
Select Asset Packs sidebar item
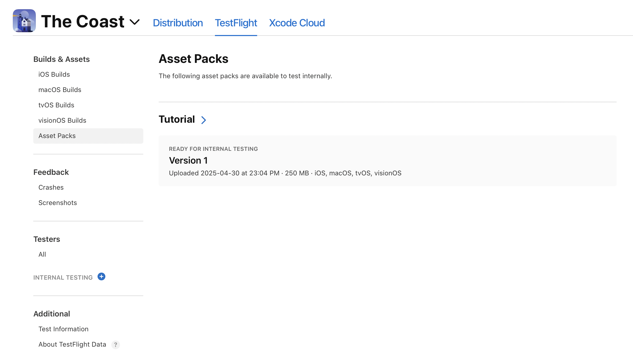(88, 136)
